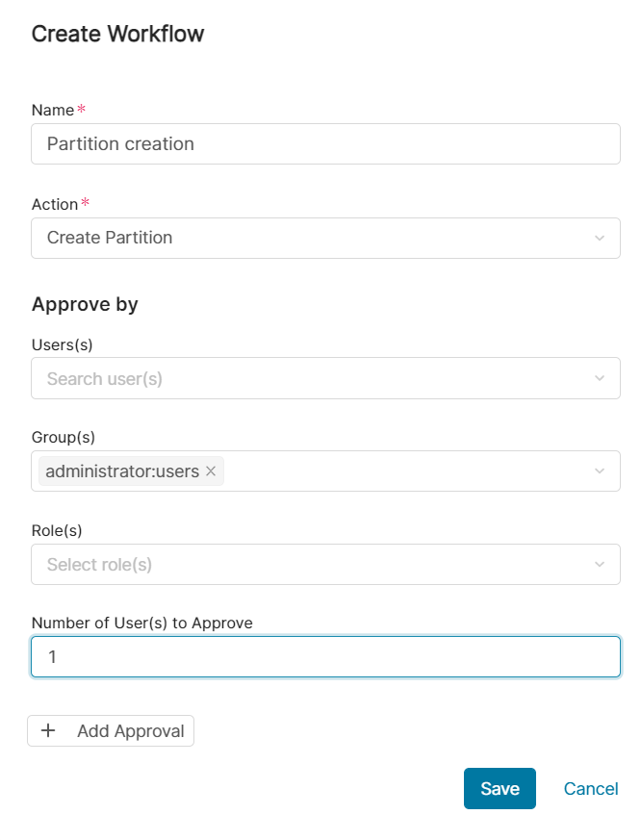Click the required asterisk next to Name

click(x=81, y=109)
